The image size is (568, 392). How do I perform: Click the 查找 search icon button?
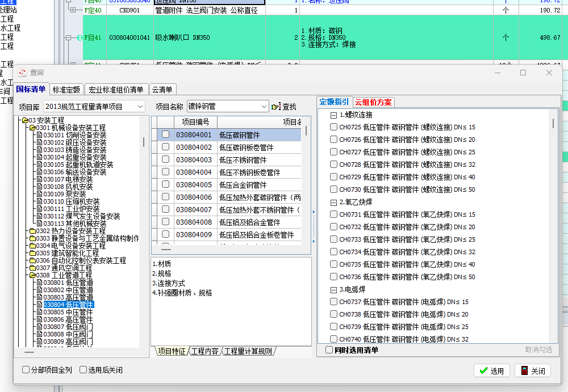pyautogui.click(x=283, y=107)
